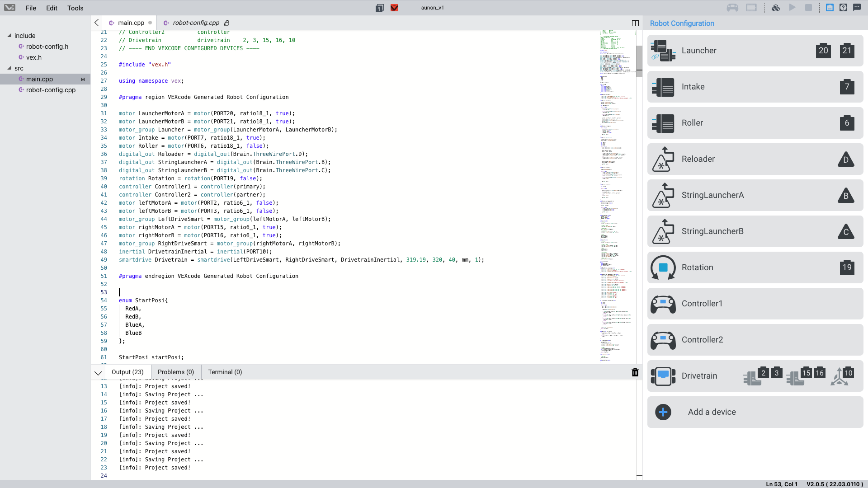Viewport: 868px width, 488px height.
Task: Build project with the cubes icon
Action: point(776,8)
